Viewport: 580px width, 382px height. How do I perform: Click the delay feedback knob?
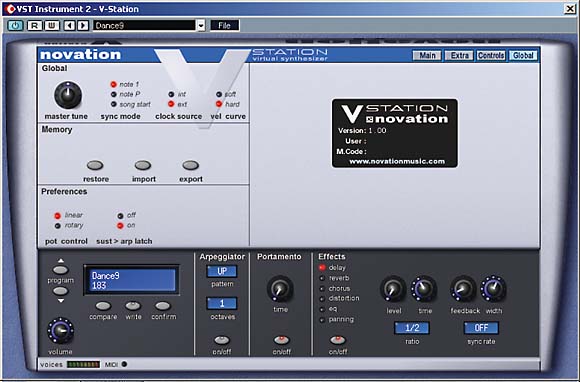pyautogui.click(x=463, y=289)
